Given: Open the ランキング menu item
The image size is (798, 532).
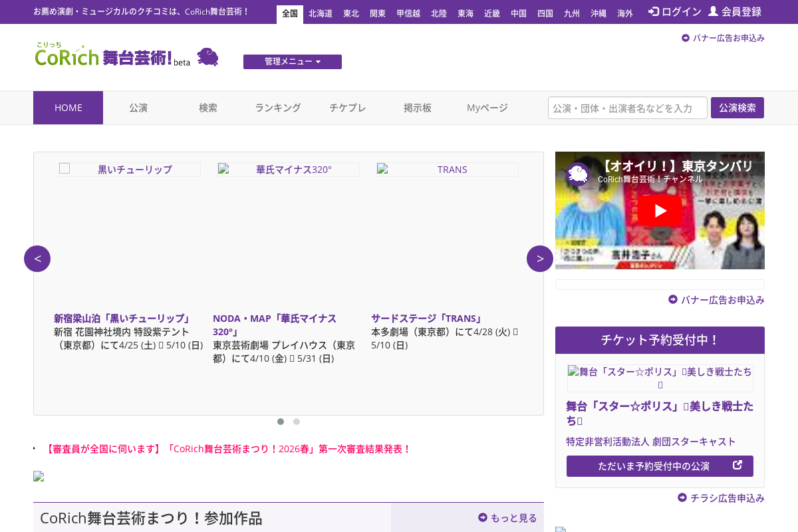Looking at the screenshot, I should point(278,108).
